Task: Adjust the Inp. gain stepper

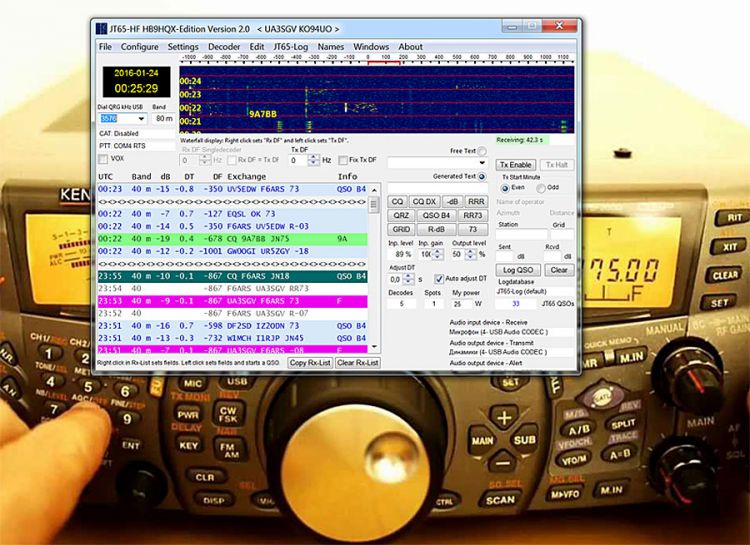Action: [x=437, y=255]
